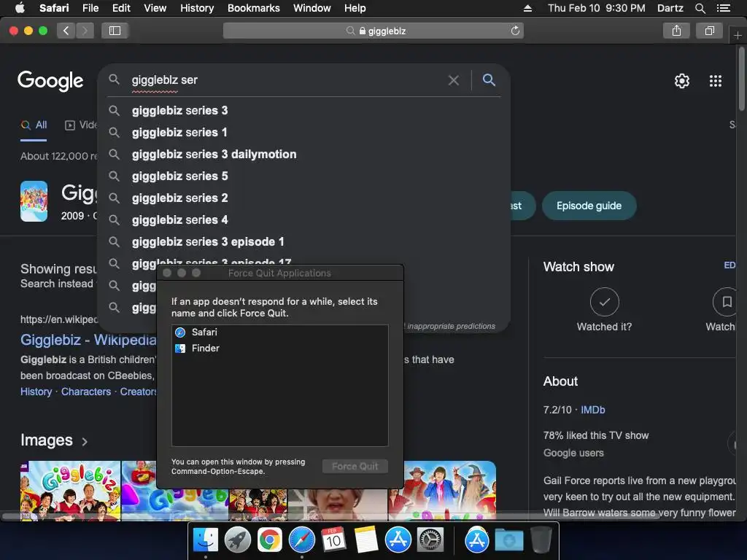Choose suggestion gigglebiz series 3 episode 1

coord(304,242)
